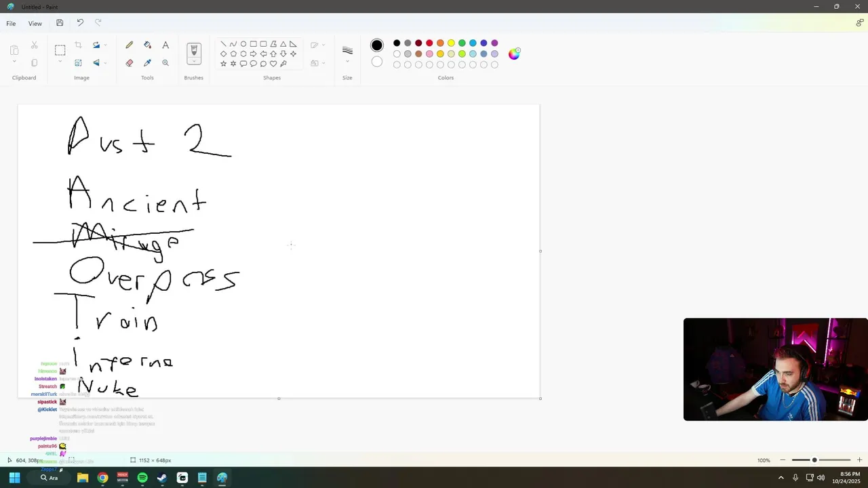868x488 pixels.
Task: Select the Pentagon shape
Action: (x=233, y=54)
